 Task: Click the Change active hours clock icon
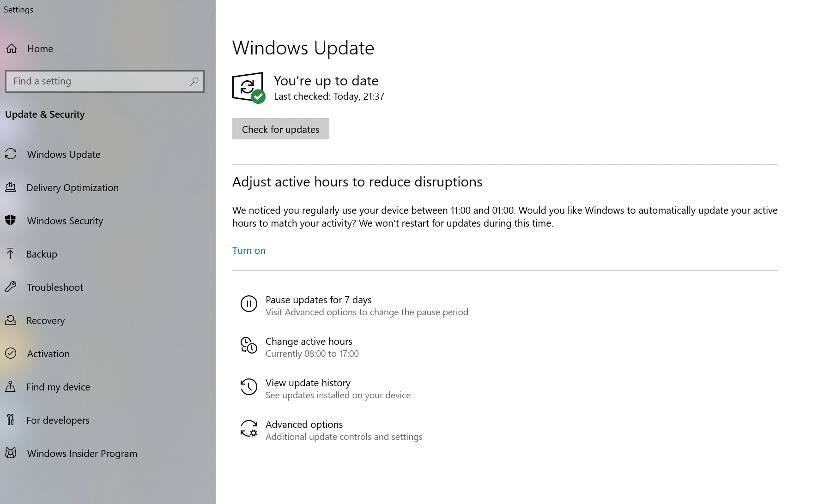tap(248, 345)
